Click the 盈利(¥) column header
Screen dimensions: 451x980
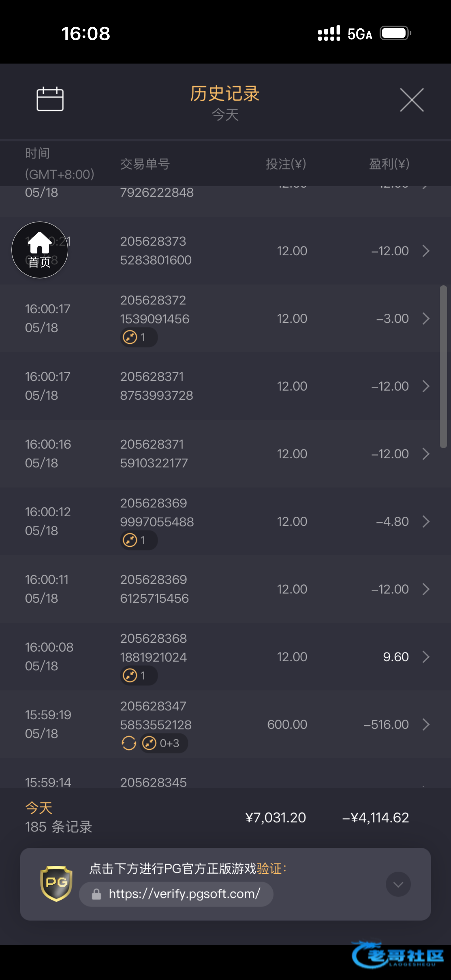coord(389,164)
